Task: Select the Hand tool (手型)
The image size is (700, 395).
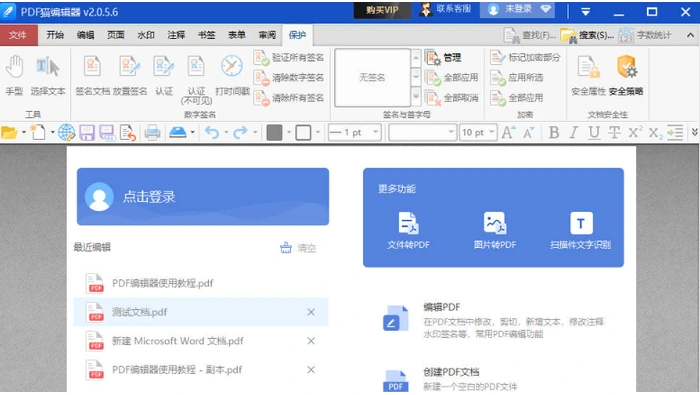Action: pyautogui.click(x=14, y=75)
